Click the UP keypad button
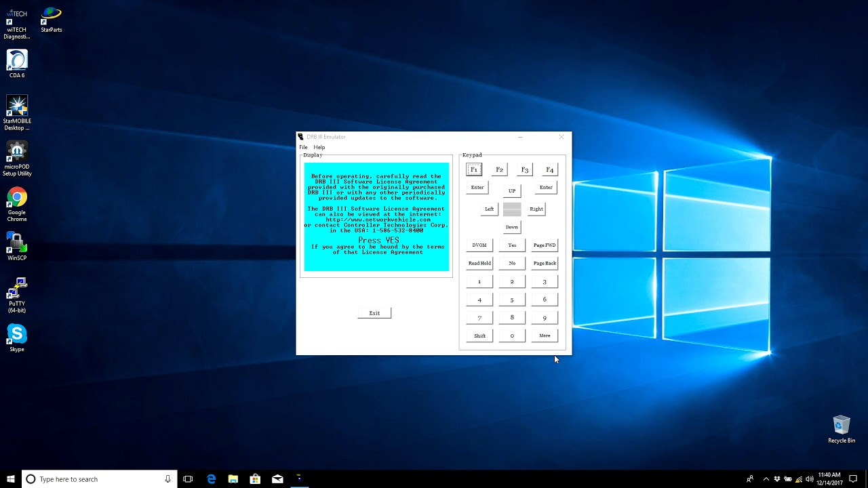Image resolution: width=868 pixels, height=488 pixels. [x=512, y=190]
